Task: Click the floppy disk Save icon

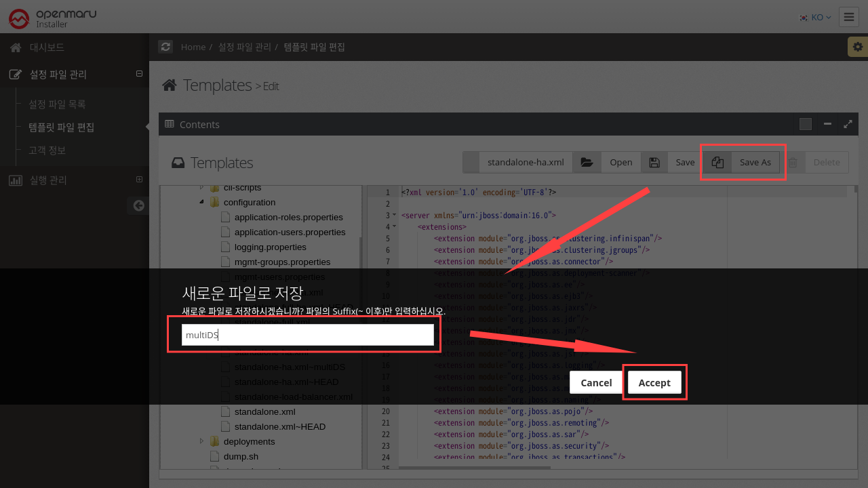Action: click(x=654, y=163)
